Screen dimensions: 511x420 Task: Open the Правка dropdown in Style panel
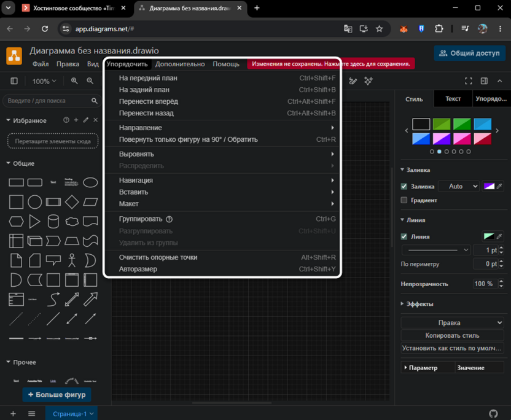452,322
